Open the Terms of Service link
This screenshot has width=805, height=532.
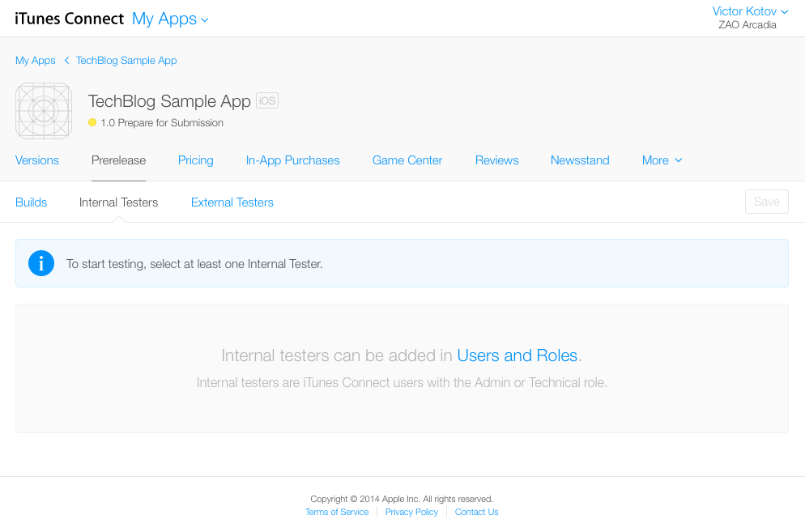337,512
